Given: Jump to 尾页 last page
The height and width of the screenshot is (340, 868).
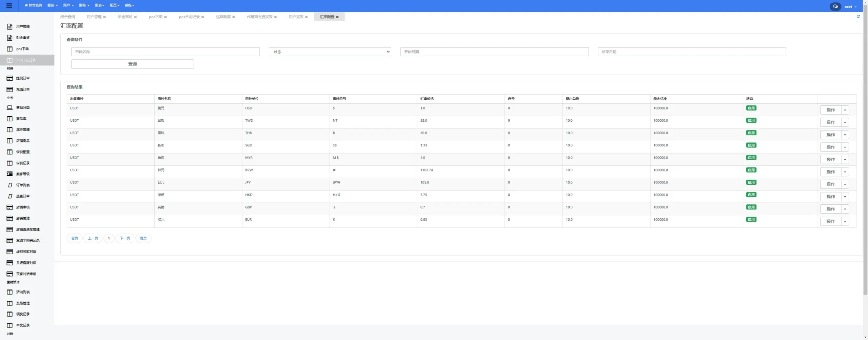Looking at the screenshot, I should (143, 238).
